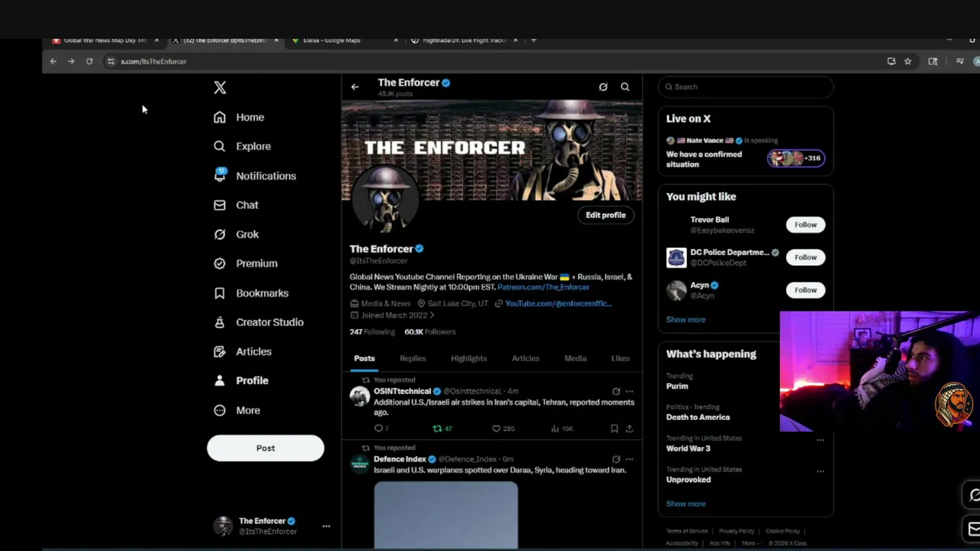
Task: Click the browser back arrow
Action: (53, 61)
